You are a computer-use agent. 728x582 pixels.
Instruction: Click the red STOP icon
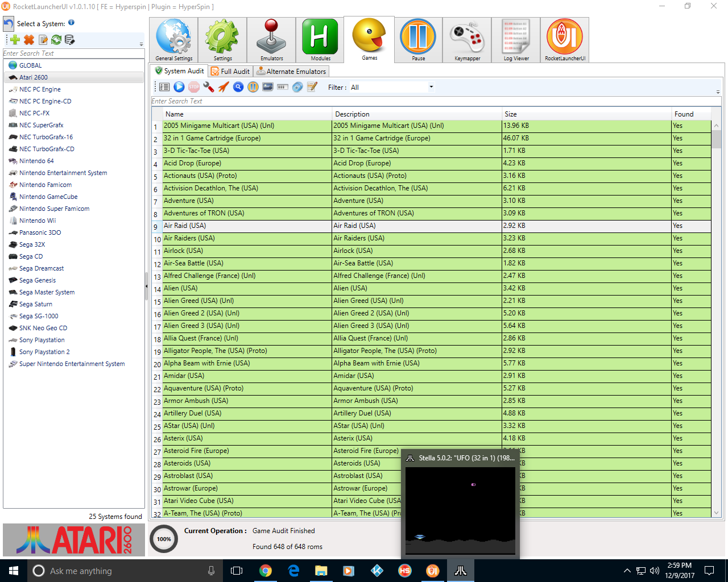click(x=194, y=87)
